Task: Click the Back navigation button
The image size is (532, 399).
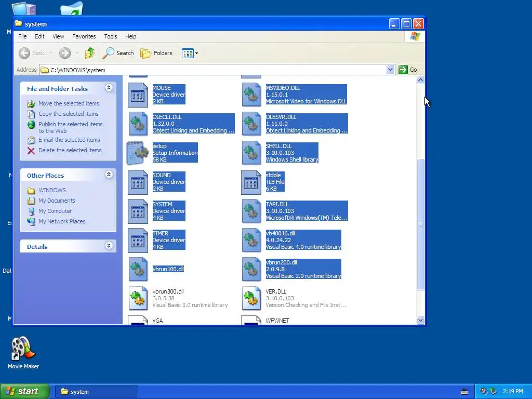Action: point(32,53)
